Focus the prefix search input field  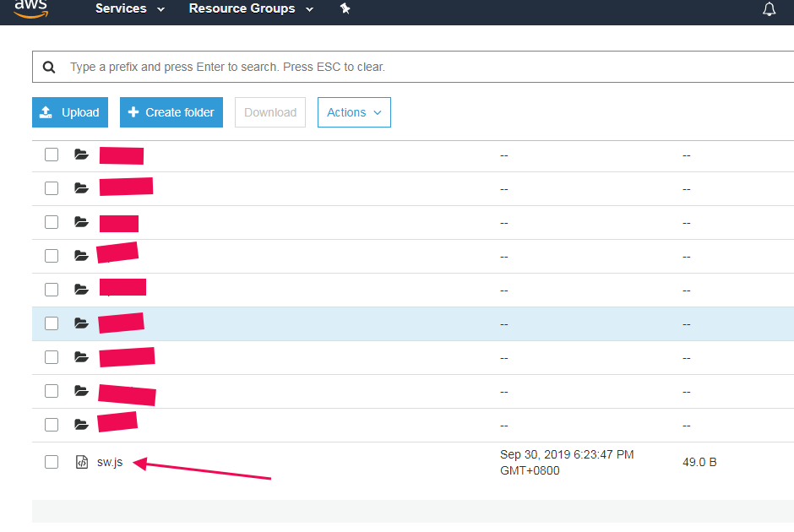click(422, 67)
